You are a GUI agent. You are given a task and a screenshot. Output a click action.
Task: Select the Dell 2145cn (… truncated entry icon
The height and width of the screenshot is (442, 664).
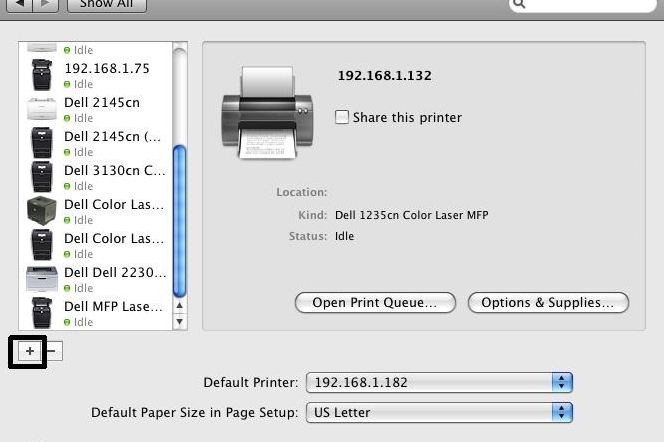click(x=42, y=143)
